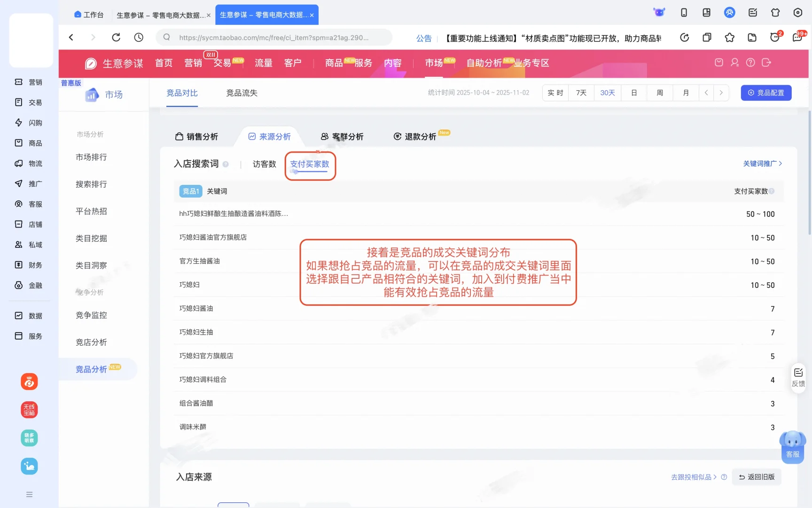Screen dimensions: 812x508
Task: Open the blue 客服 assistant mascot
Action: click(793, 447)
